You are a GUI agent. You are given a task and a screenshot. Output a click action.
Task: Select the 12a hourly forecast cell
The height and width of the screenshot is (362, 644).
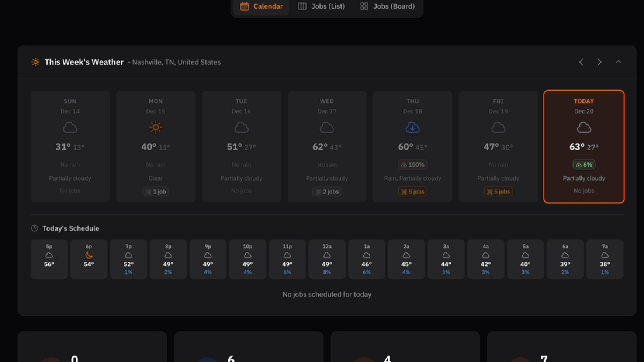point(327,259)
